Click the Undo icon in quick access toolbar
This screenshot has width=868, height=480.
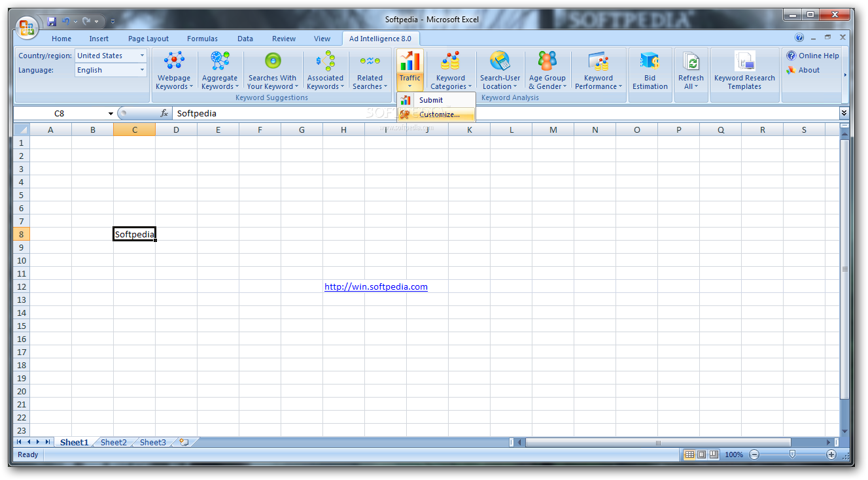(65, 22)
